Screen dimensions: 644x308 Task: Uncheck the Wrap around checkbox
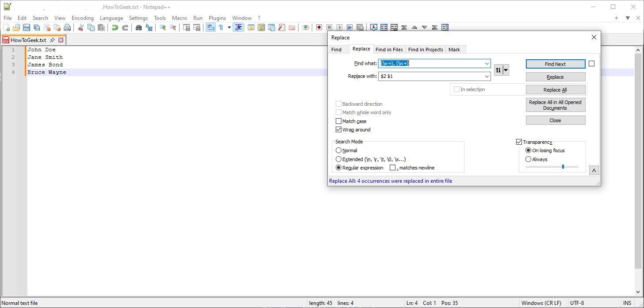[339, 130]
